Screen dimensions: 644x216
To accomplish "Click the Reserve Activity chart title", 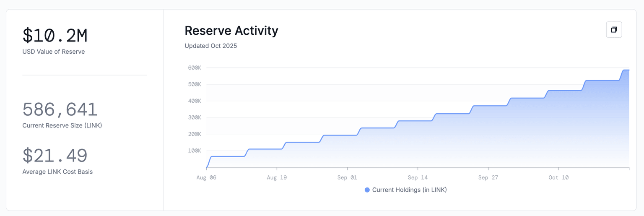I will pyautogui.click(x=231, y=31).
